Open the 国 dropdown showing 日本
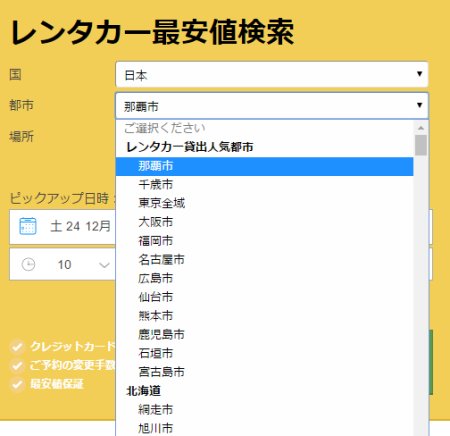 [x=272, y=74]
